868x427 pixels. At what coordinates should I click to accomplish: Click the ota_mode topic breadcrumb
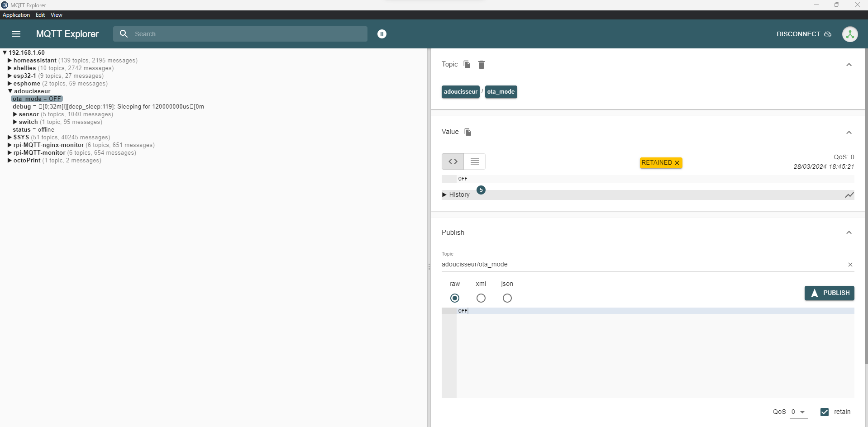[501, 92]
